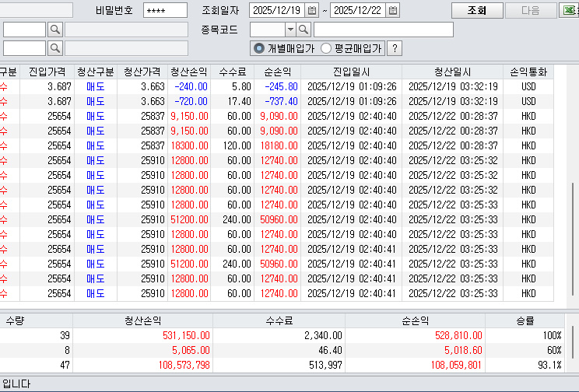Screen dimensions: 579x392
Task: Open the end date calendar picker
Action: click(393, 10)
